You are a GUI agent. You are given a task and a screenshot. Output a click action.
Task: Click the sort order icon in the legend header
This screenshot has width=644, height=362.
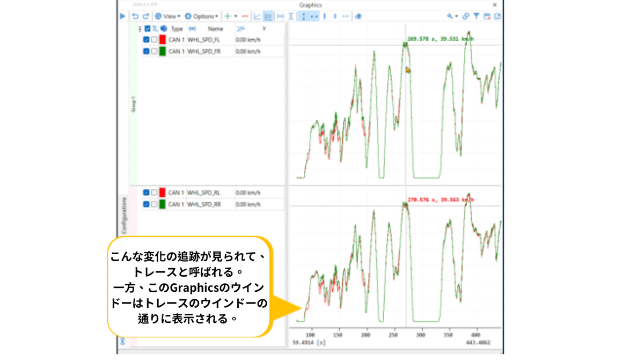pos(155,29)
